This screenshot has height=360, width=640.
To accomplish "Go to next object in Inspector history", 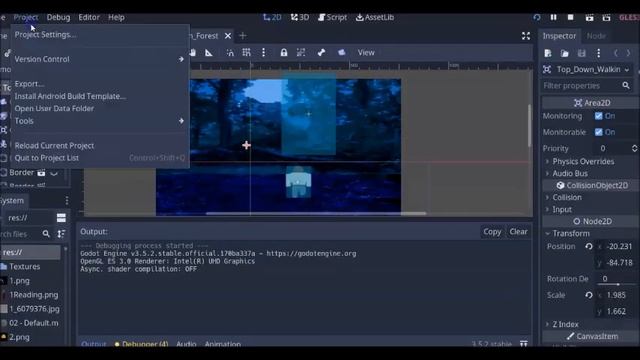I will 629,53.
